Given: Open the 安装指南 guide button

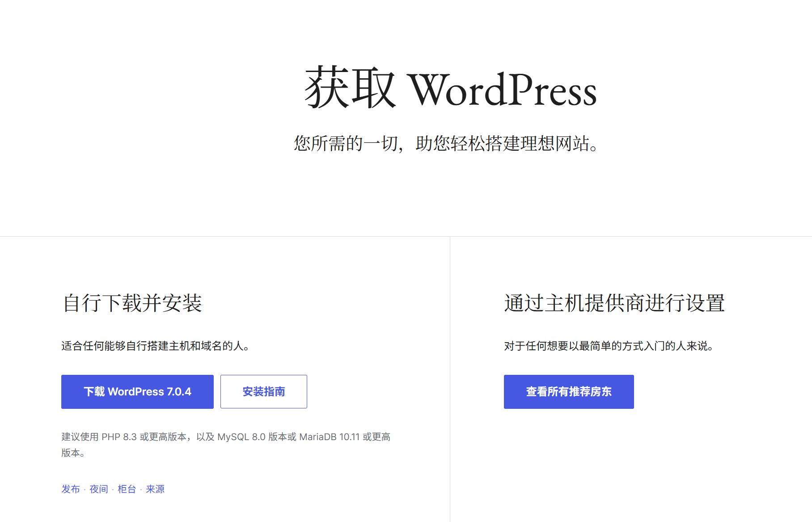Looking at the screenshot, I should point(264,391).
